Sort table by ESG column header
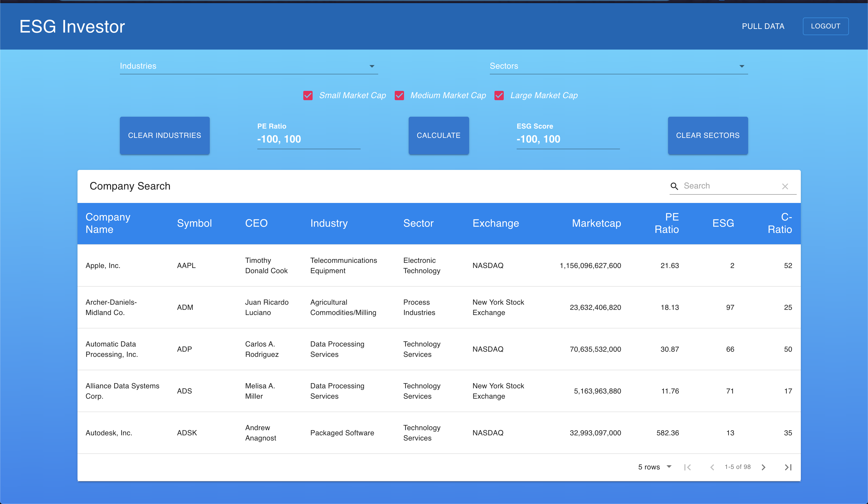This screenshot has width=868, height=504. 723,223
